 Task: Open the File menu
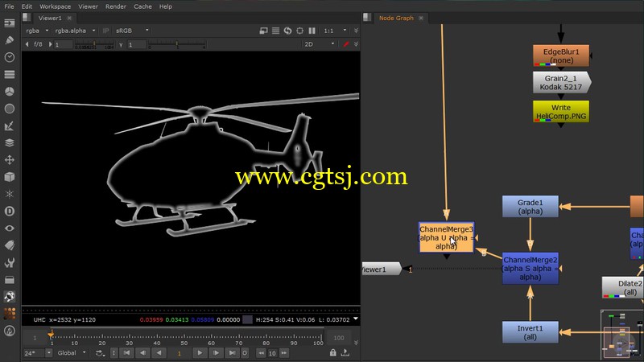[x=9, y=6]
